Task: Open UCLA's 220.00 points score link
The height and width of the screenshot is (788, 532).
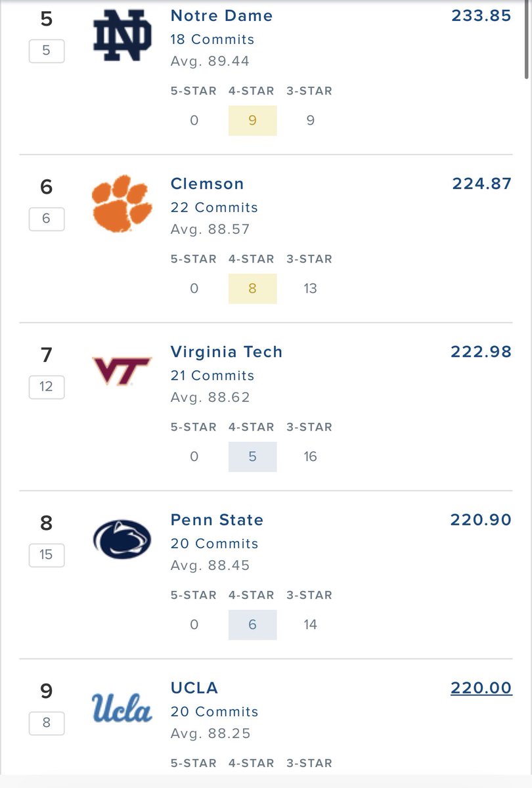Action: coord(481,688)
